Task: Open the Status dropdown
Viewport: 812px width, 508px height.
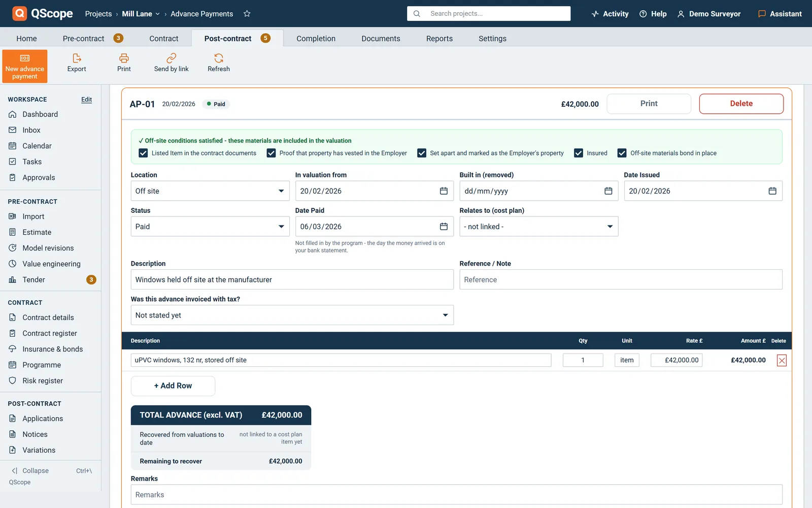Action: click(x=210, y=227)
